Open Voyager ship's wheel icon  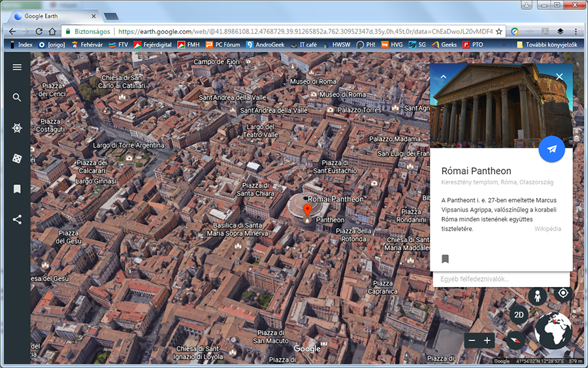pos(17,128)
